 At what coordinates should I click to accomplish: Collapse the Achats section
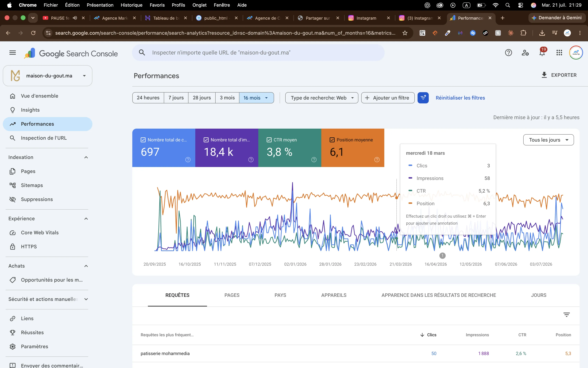[86, 266]
